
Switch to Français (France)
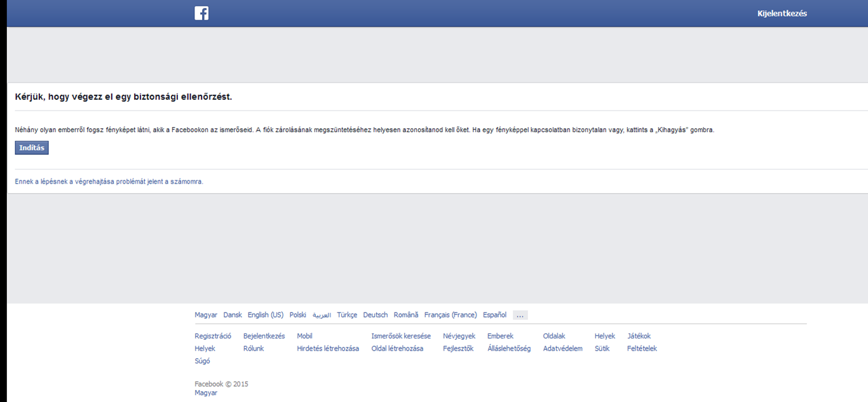click(x=450, y=315)
